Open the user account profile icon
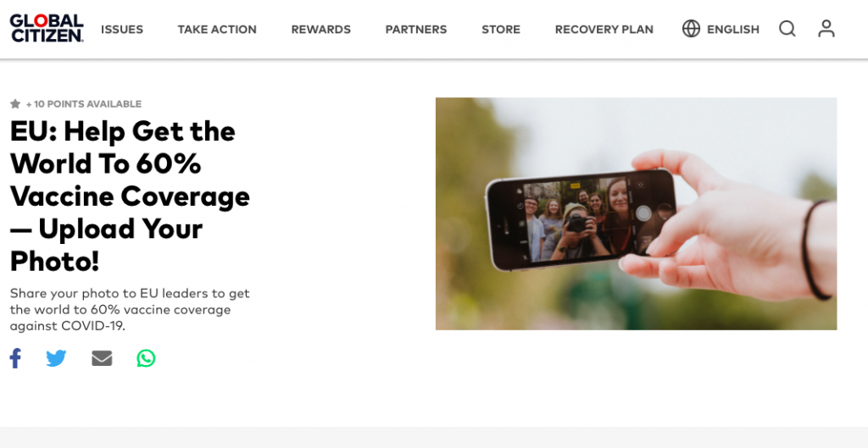This screenshot has height=448, width=868. pos(826,29)
